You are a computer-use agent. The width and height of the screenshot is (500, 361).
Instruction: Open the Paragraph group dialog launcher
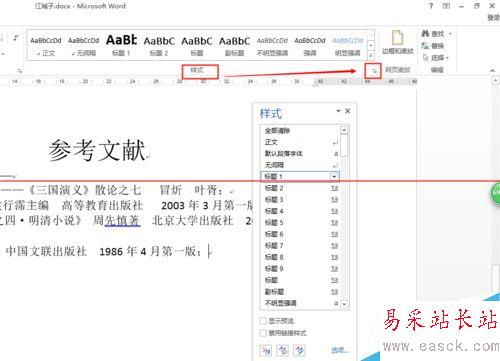coord(20,71)
